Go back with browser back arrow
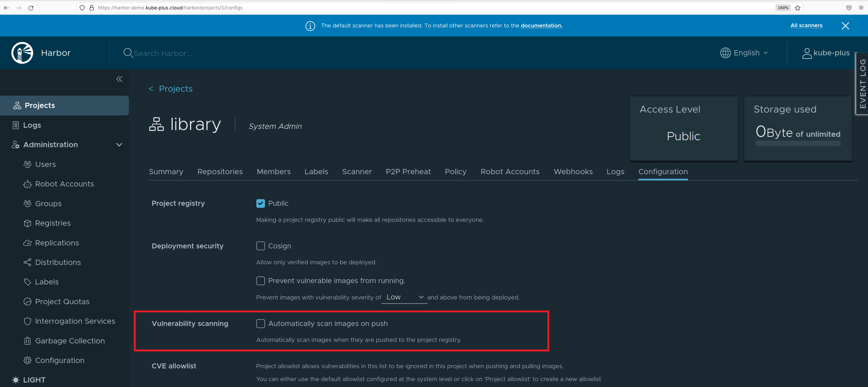The image size is (868, 387). coord(6,8)
